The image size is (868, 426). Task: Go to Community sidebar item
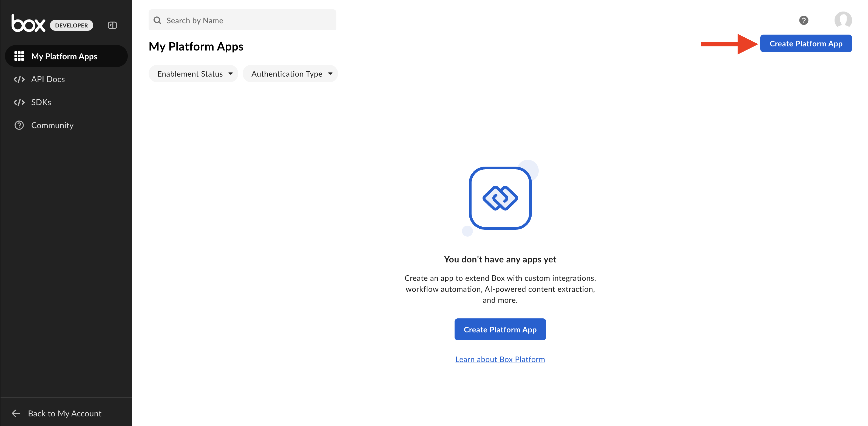[x=52, y=125]
